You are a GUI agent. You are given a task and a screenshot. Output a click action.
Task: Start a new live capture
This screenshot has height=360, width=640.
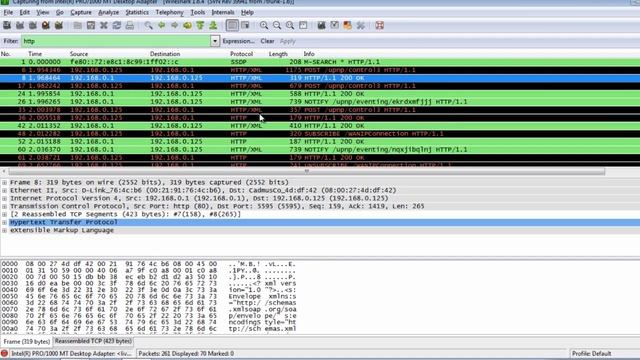coord(33,25)
